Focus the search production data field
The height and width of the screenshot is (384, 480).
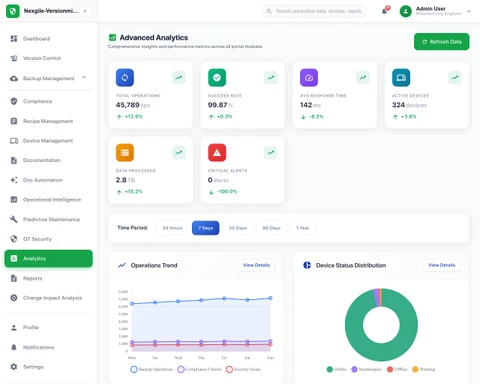[x=314, y=11]
